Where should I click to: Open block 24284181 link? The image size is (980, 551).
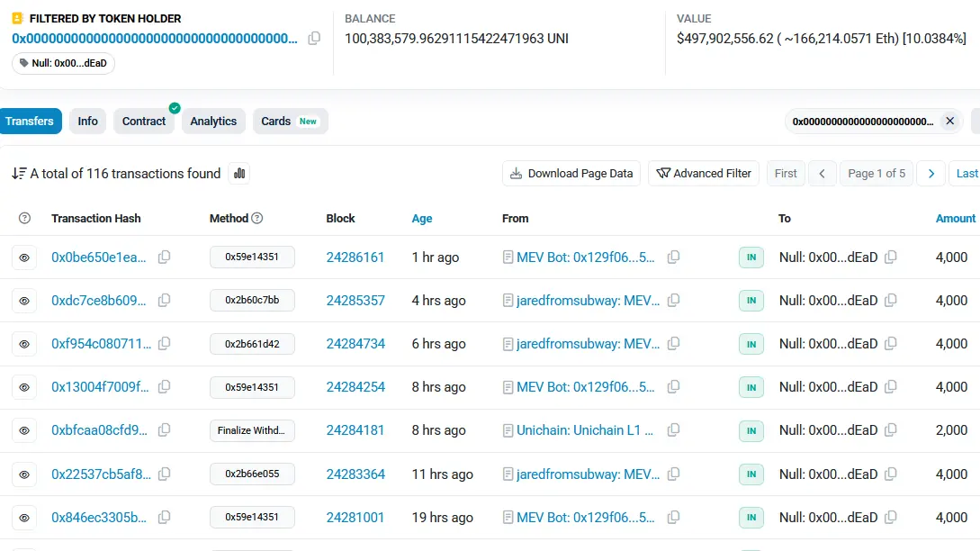click(x=355, y=430)
